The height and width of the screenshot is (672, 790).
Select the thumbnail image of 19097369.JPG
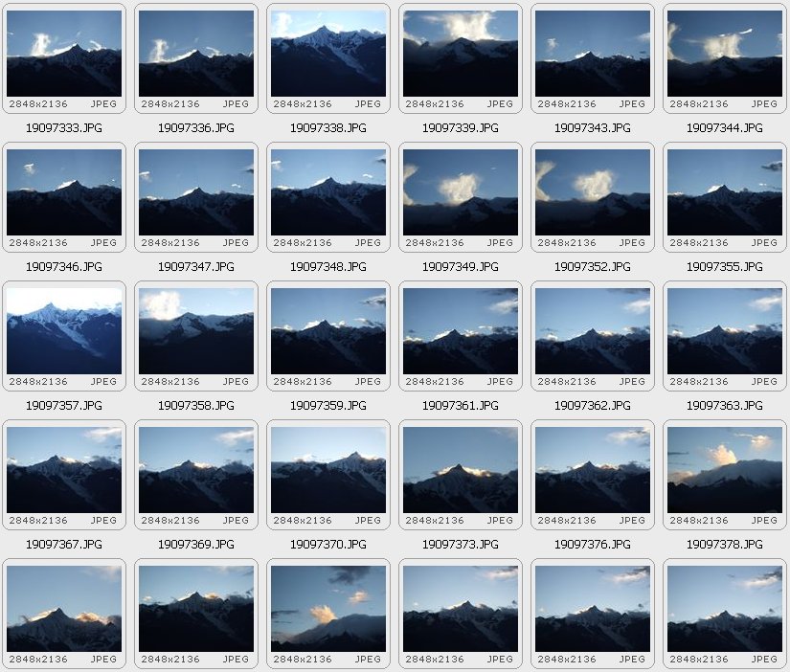pos(196,470)
